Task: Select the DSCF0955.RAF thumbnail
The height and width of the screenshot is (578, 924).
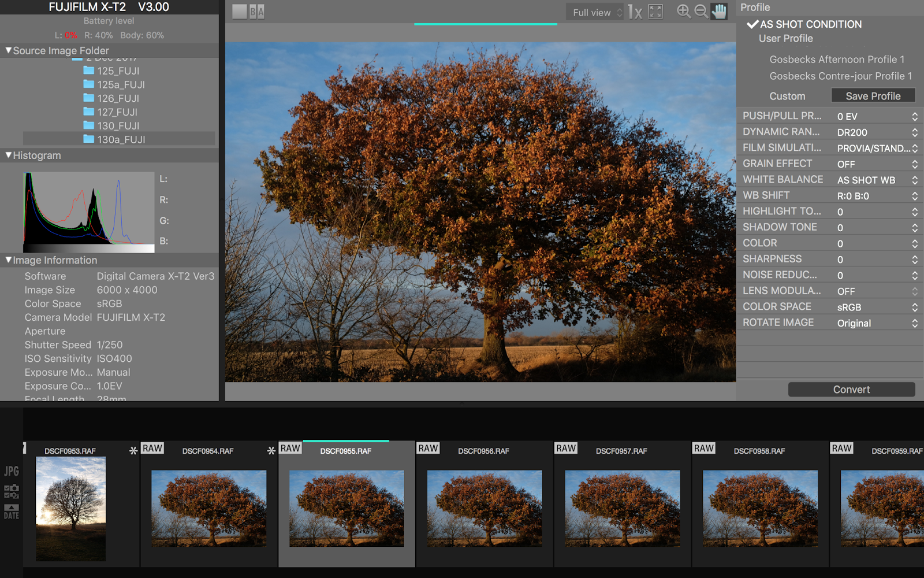Action: coord(346,509)
